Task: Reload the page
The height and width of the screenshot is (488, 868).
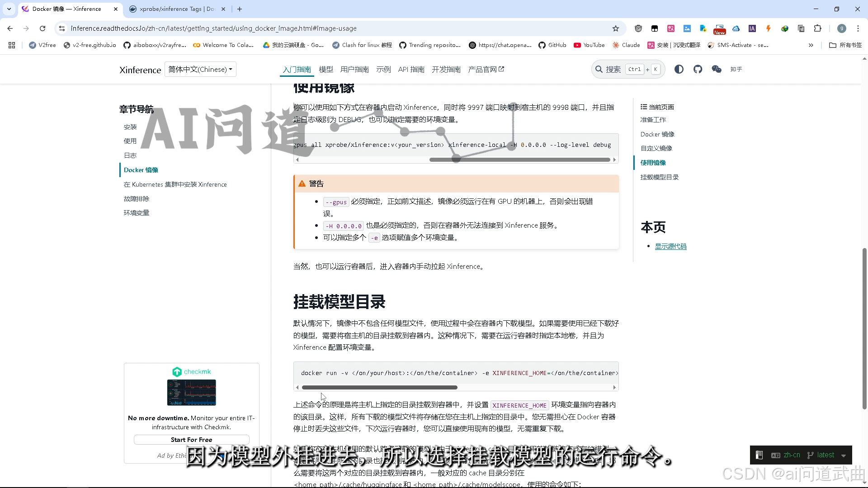Action: click(x=42, y=28)
